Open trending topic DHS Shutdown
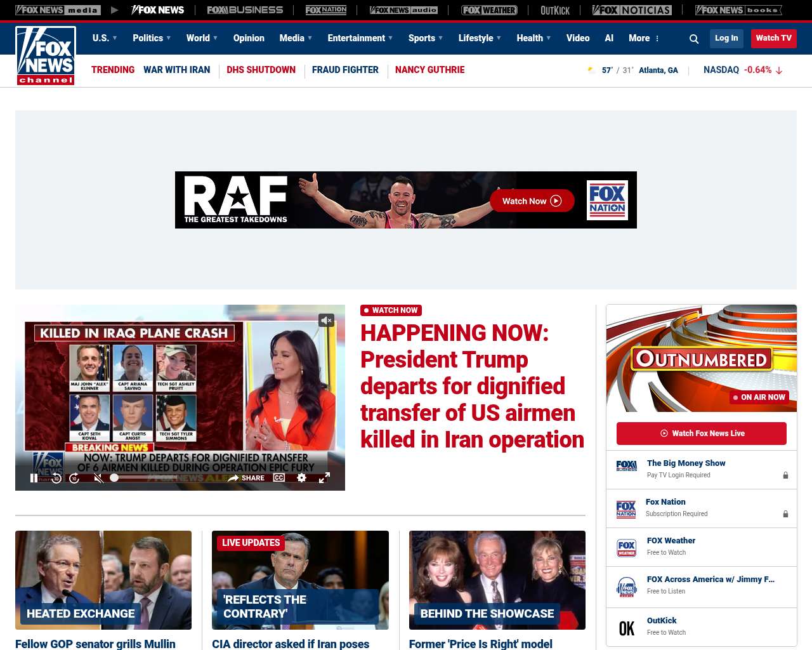Screen dimensions: 812x650 pyautogui.click(x=261, y=70)
